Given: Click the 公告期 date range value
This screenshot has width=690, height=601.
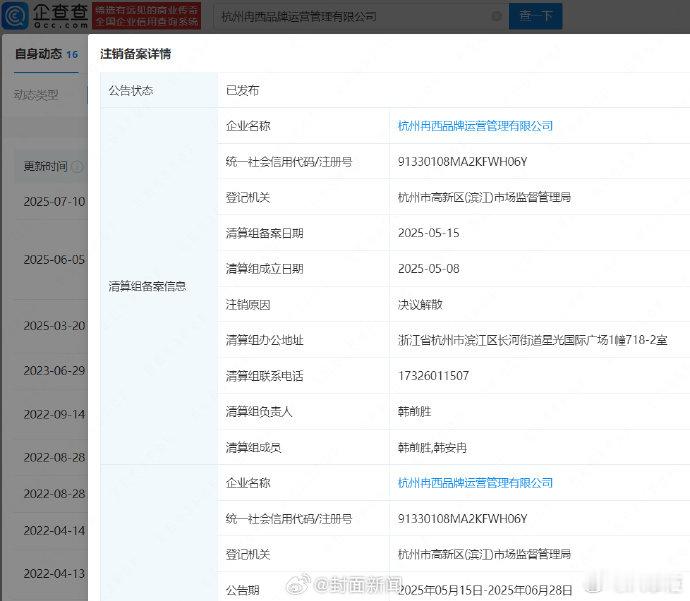Looking at the screenshot, I should coord(485,590).
